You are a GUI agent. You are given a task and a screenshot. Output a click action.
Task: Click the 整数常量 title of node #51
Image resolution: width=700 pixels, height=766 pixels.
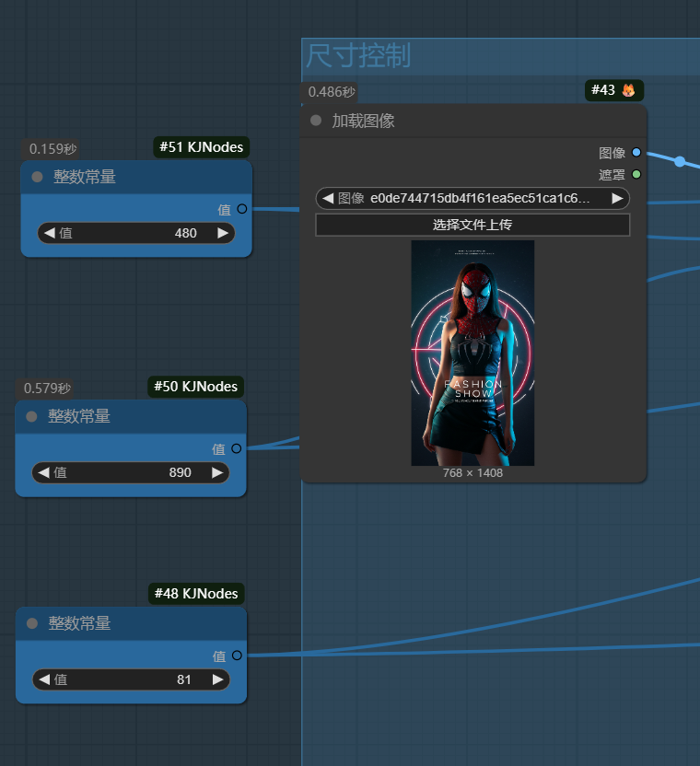click(85, 177)
